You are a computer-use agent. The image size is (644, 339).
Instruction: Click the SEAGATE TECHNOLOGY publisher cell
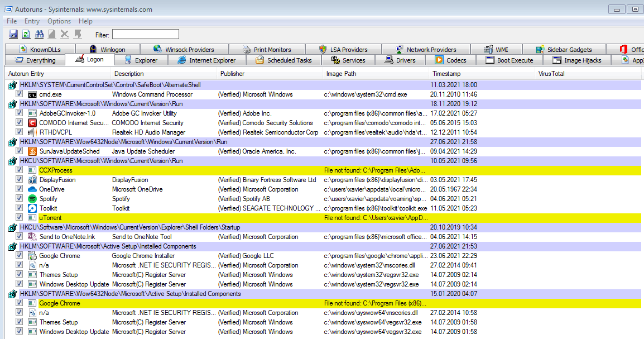click(x=269, y=208)
